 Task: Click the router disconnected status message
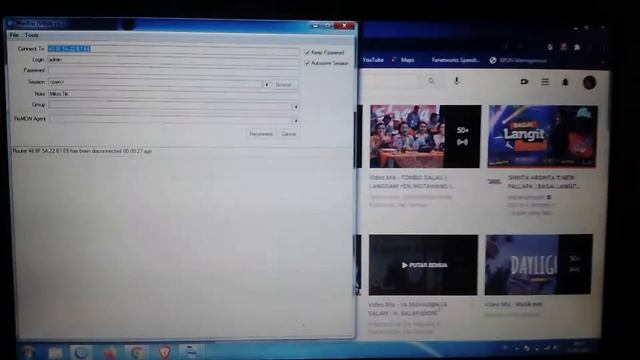[82, 151]
